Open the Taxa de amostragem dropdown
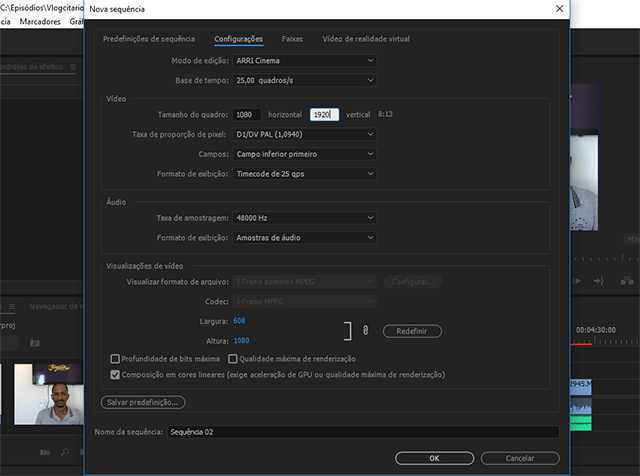The height and width of the screenshot is (476, 640). 304,218
